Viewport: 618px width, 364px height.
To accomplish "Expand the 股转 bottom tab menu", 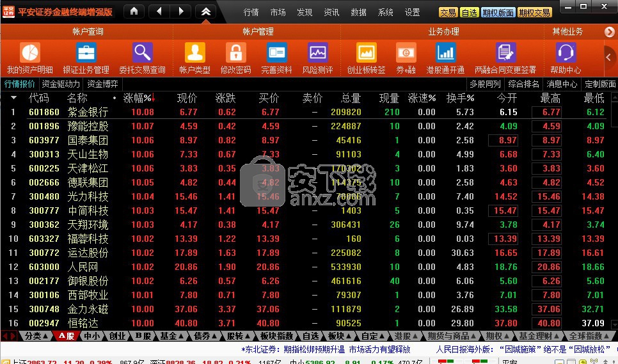I will [x=239, y=336].
